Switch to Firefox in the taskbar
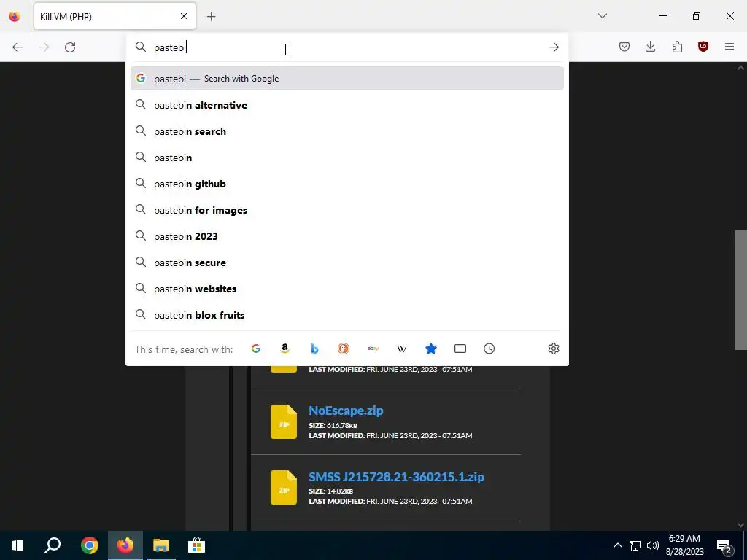747x560 pixels. tap(125, 545)
